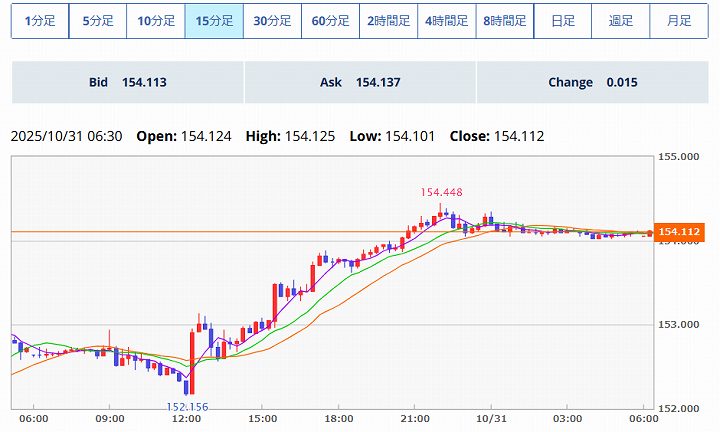The width and height of the screenshot is (720, 432).
Task: Open the daily 日足 chart
Action: click(x=562, y=20)
